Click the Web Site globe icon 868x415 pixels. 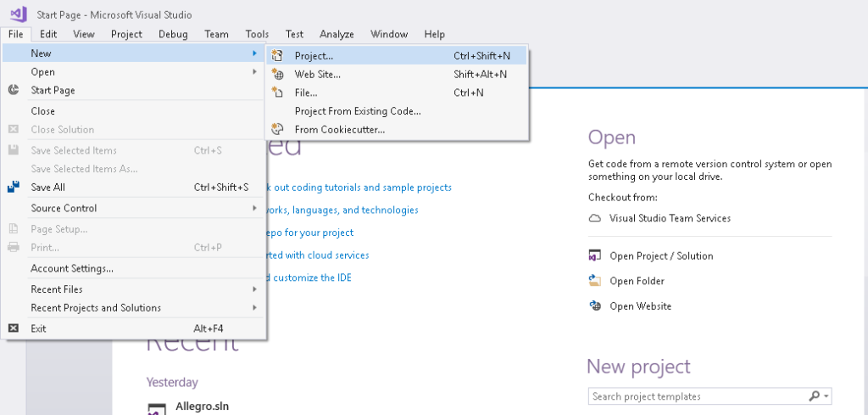click(276, 75)
